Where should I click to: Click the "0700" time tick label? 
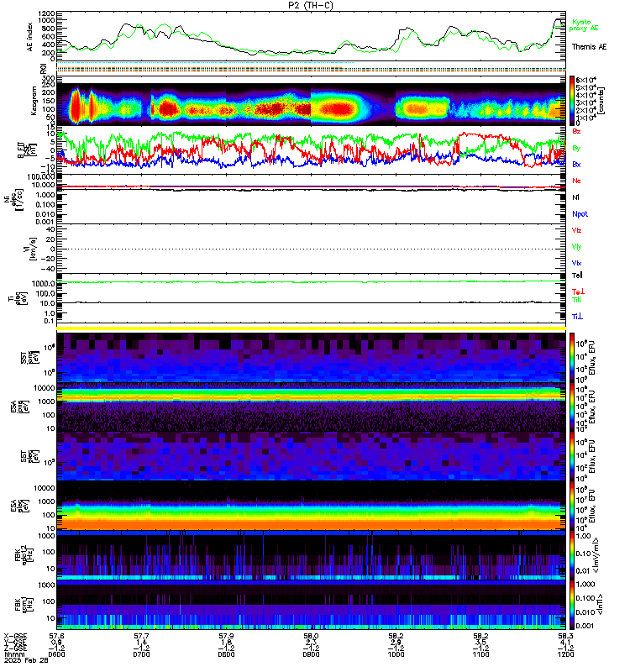pos(141,654)
